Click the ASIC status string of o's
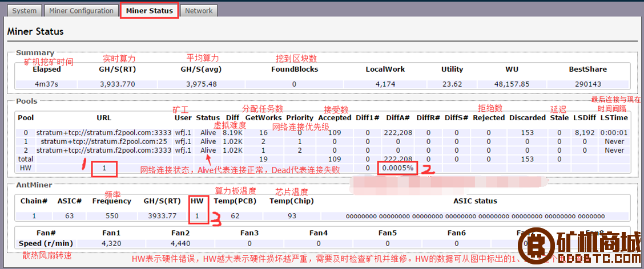This screenshot has width=644, height=269. pyautogui.click(x=475, y=216)
